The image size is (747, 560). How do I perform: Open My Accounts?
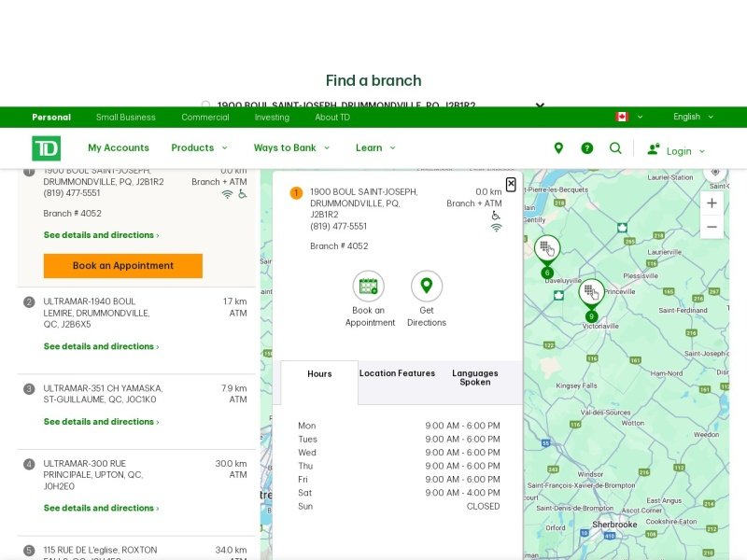coord(119,147)
